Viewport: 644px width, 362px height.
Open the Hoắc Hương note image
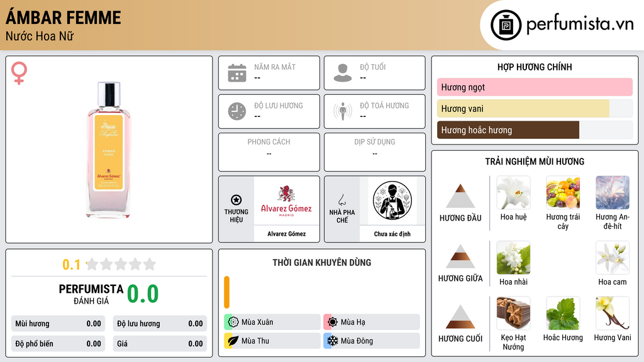563,314
